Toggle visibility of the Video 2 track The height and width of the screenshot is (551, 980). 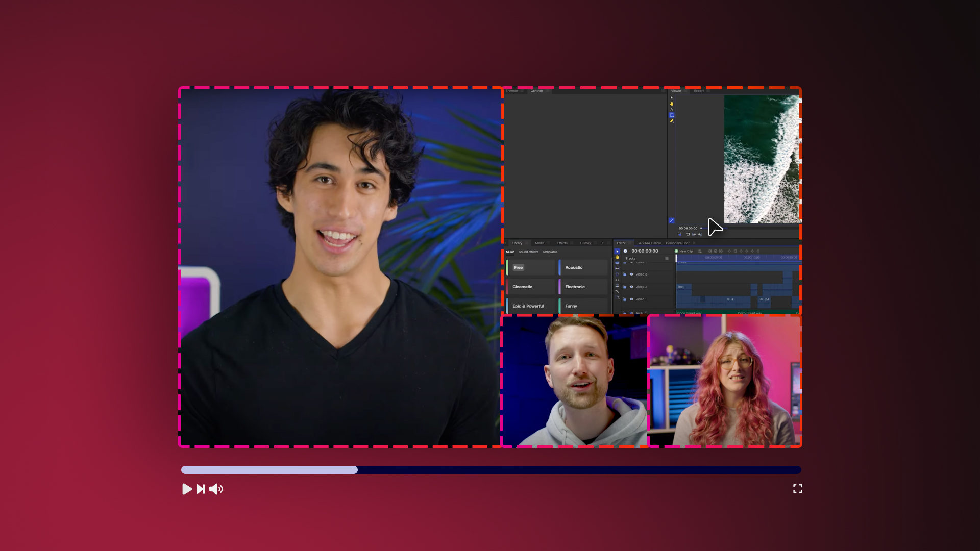631,287
